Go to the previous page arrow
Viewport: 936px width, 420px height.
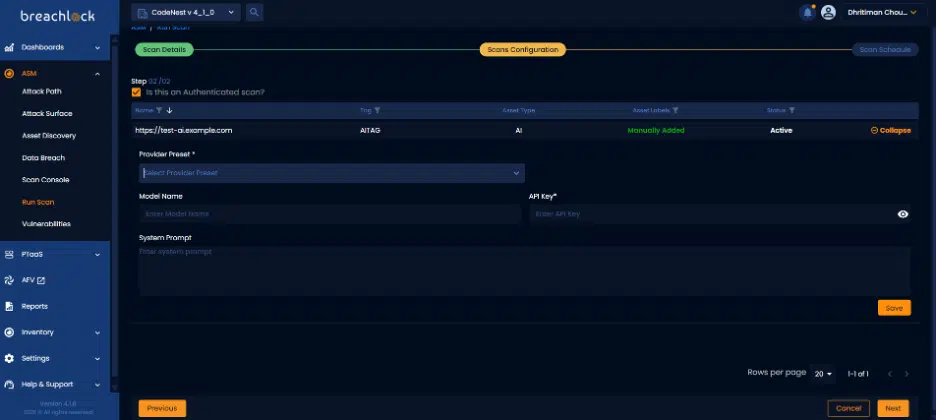[889, 374]
